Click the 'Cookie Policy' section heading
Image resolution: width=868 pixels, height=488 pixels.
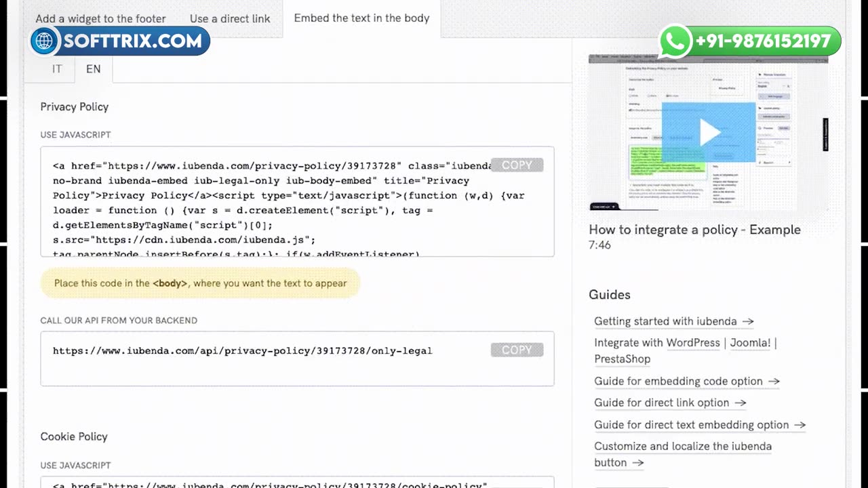pos(74,436)
